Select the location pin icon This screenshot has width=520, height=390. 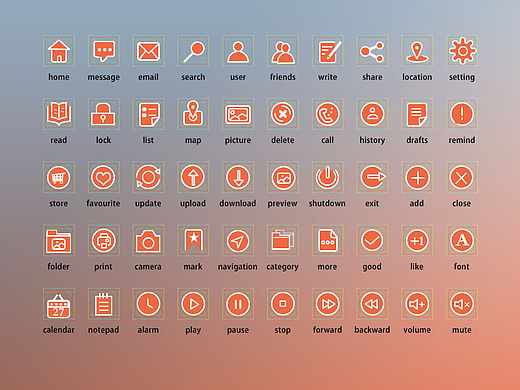pos(417,51)
